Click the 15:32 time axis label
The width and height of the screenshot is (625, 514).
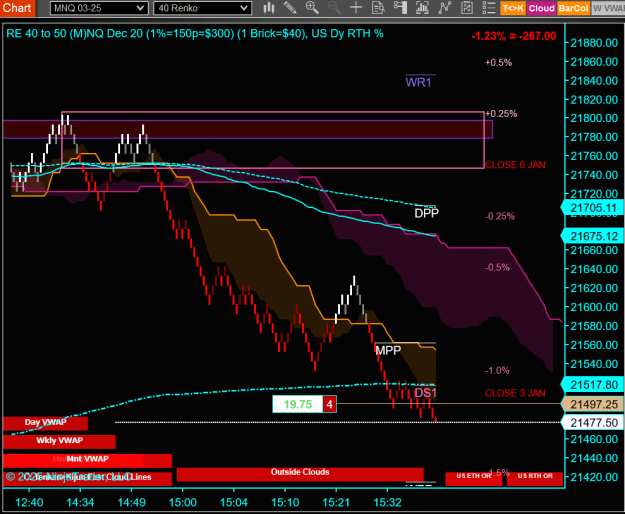tap(387, 502)
